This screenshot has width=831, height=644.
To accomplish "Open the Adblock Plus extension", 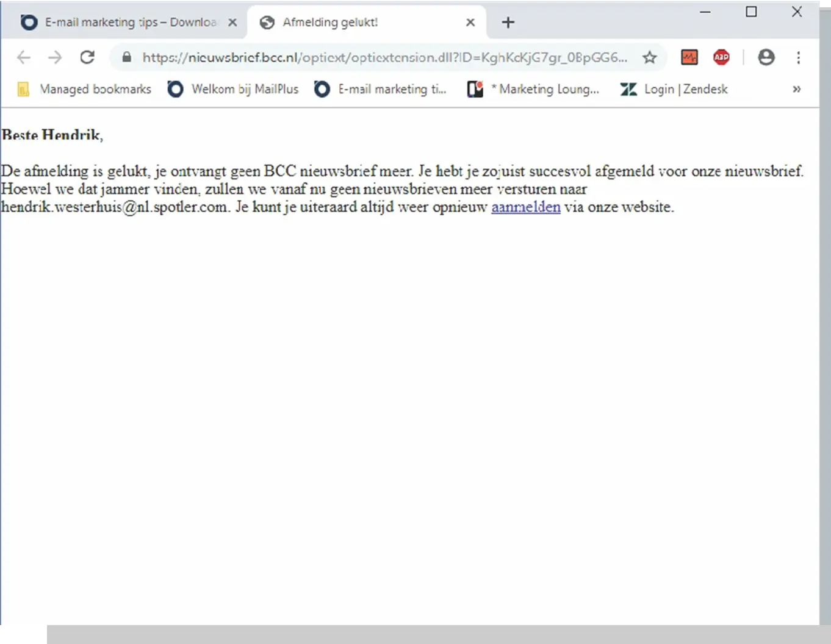I will pos(721,57).
